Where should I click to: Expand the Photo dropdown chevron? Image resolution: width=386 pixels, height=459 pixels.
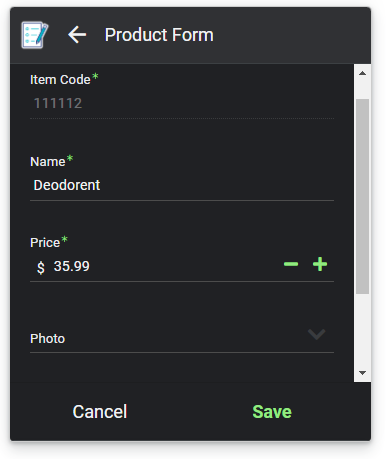pyautogui.click(x=316, y=334)
